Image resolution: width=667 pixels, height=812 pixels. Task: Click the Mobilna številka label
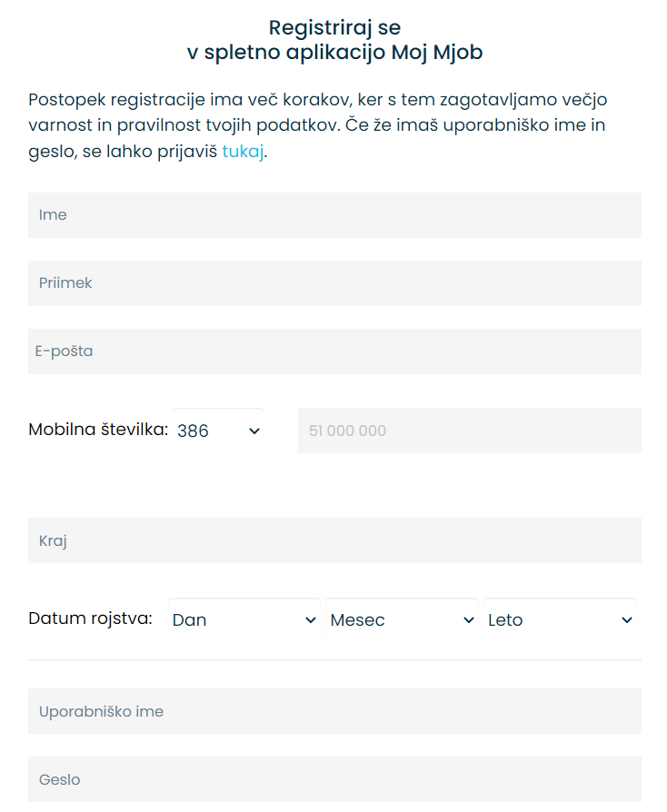(x=97, y=430)
